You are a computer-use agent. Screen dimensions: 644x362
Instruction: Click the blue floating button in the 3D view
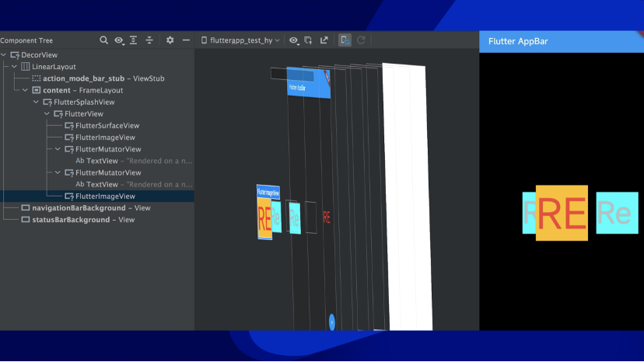click(331, 321)
